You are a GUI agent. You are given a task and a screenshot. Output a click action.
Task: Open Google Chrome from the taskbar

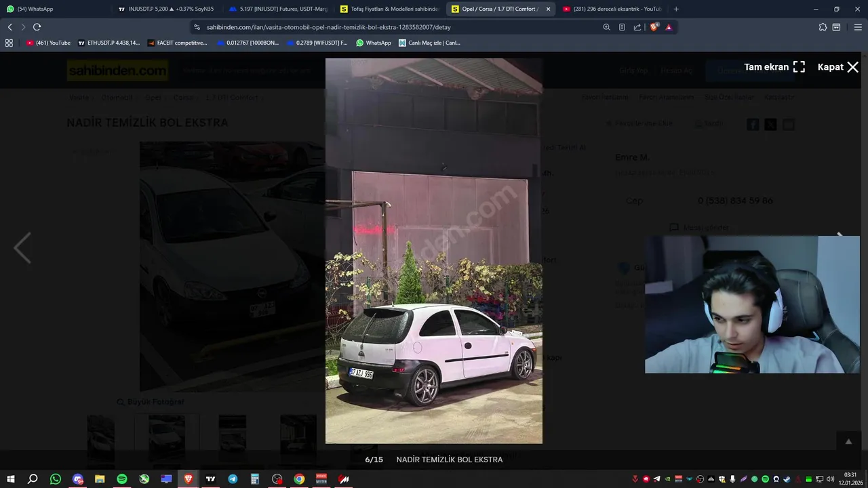point(299,479)
